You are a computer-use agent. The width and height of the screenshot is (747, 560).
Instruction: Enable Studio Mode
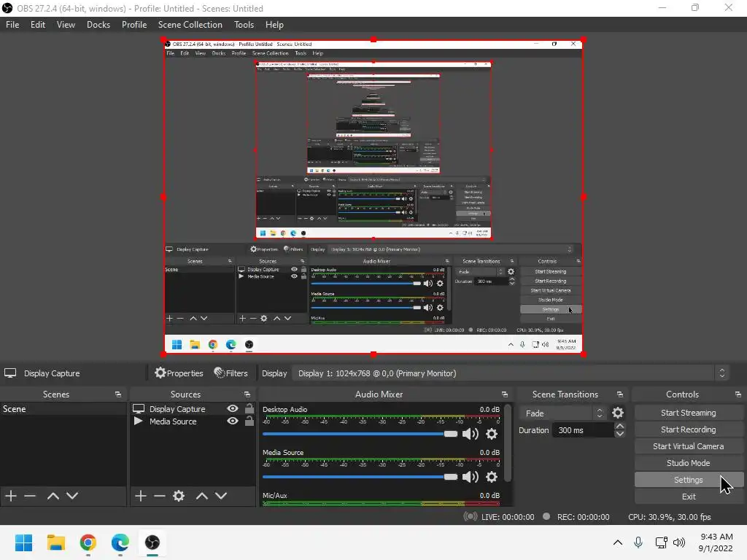(x=689, y=463)
